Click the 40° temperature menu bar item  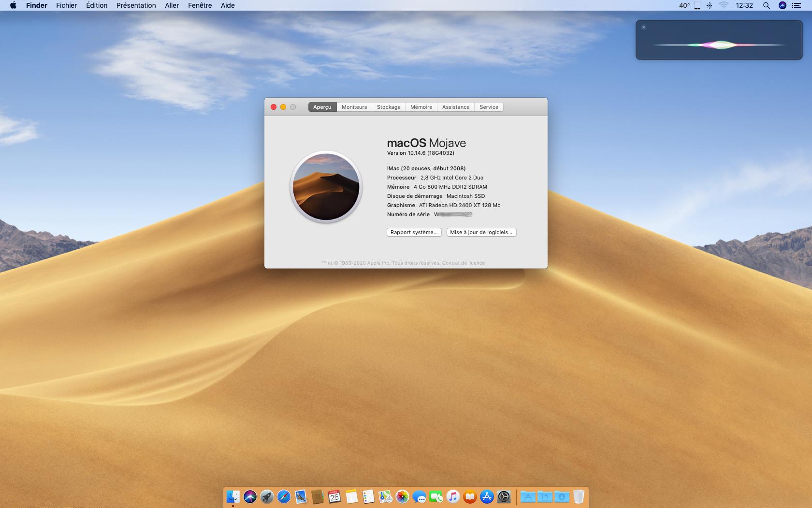coord(684,5)
